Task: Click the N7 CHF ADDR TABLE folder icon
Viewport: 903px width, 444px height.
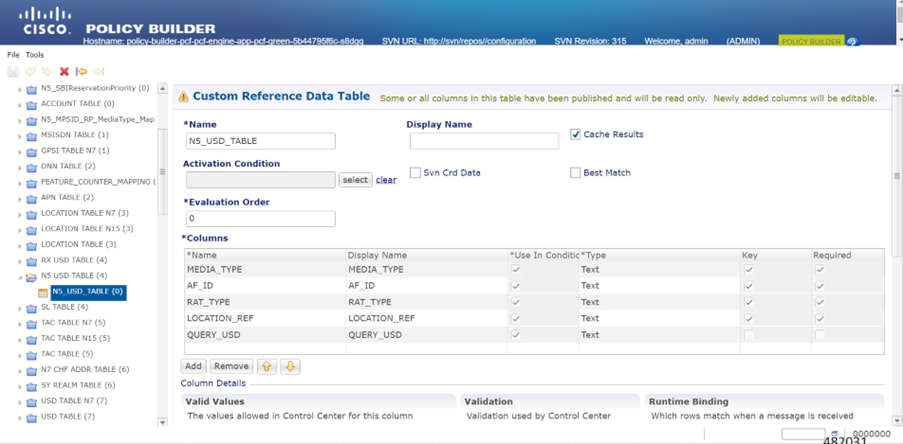Action: pos(32,370)
